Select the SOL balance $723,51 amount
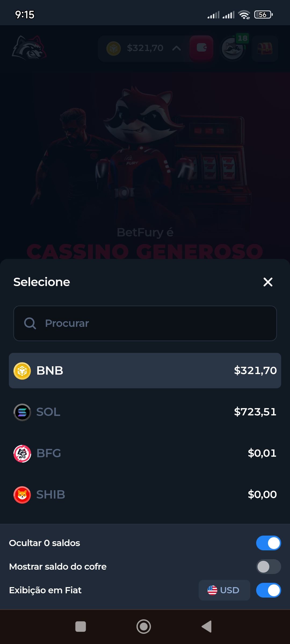Screen dimensions: 290x644 255,412
